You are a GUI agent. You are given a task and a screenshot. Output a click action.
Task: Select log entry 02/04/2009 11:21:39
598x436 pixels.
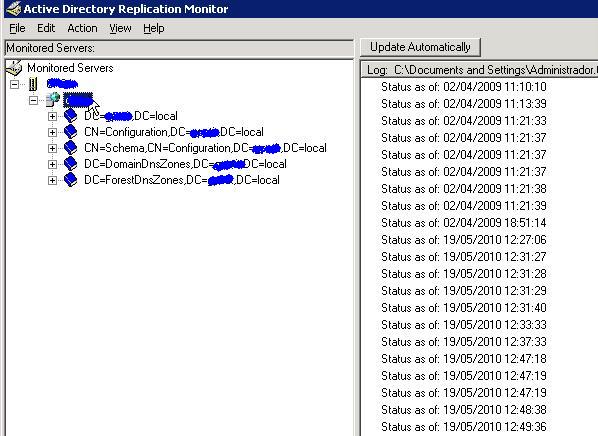[x=464, y=206]
